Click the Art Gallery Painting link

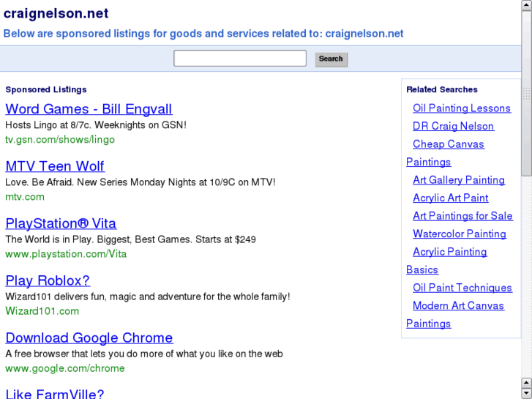coord(459,180)
